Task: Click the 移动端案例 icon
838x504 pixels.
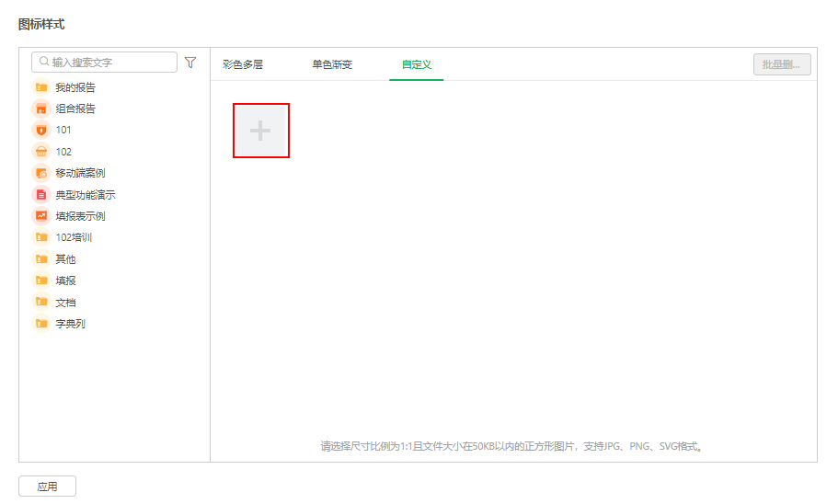Action: (40, 173)
